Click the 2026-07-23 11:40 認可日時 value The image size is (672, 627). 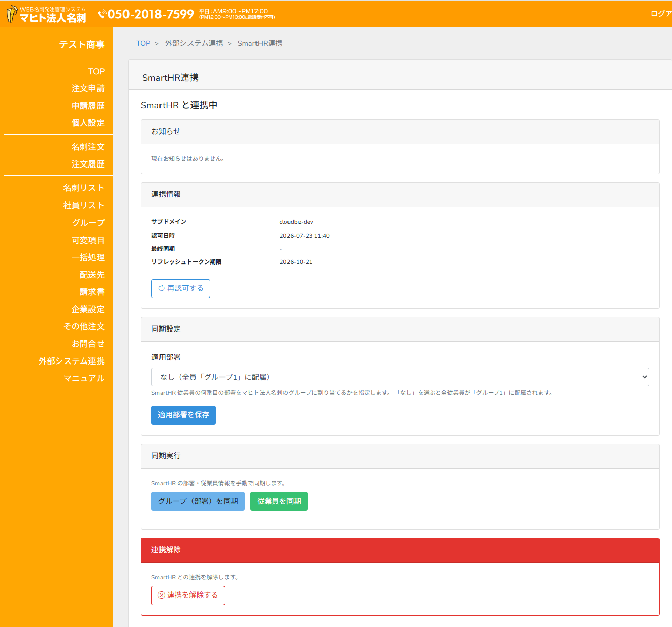tap(305, 236)
